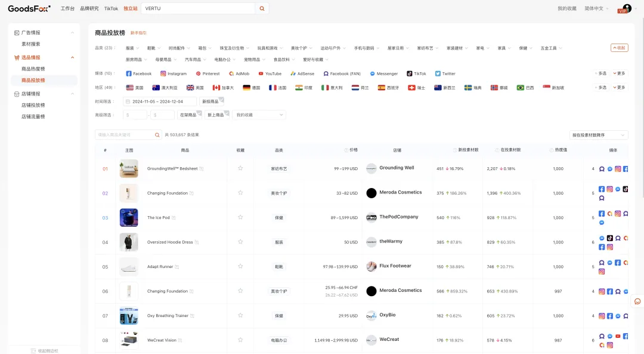Screen dimensions: 644x354
Task: Open 我的收藏 in the top bar
Action: click(567, 8)
